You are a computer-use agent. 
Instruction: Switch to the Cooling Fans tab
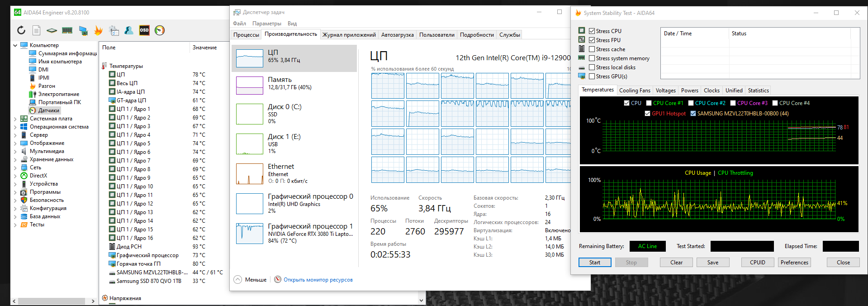[635, 91]
